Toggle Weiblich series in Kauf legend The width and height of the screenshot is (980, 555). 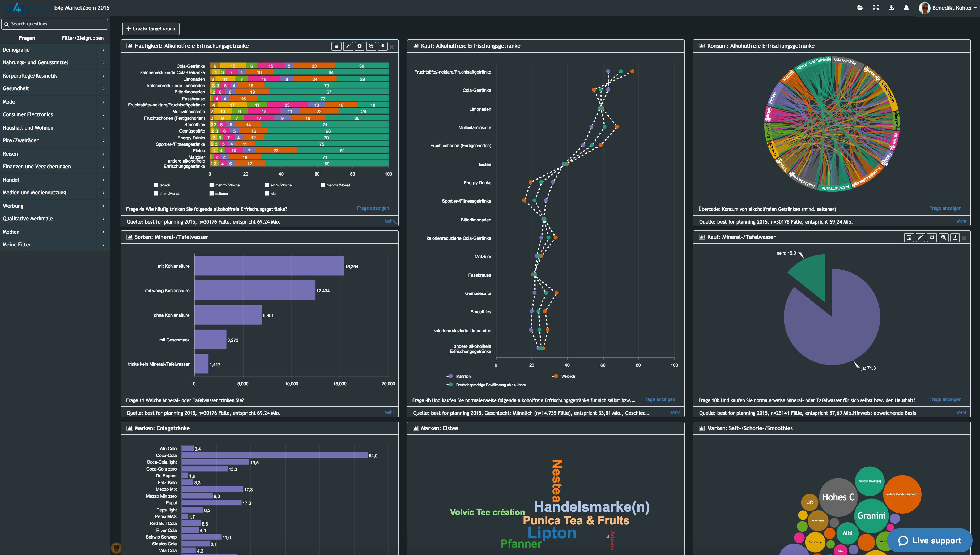click(x=563, y=376)
